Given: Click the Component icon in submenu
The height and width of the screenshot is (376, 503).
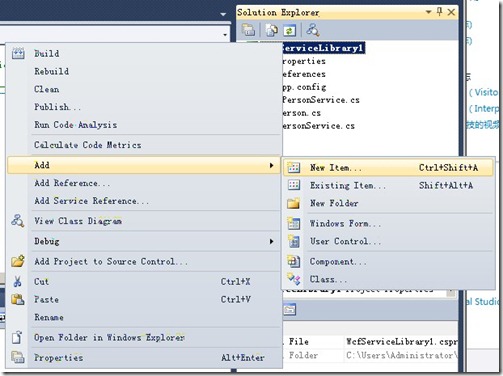Looking at the screenshot, I should pyautogui.click(x=294, y=261).
